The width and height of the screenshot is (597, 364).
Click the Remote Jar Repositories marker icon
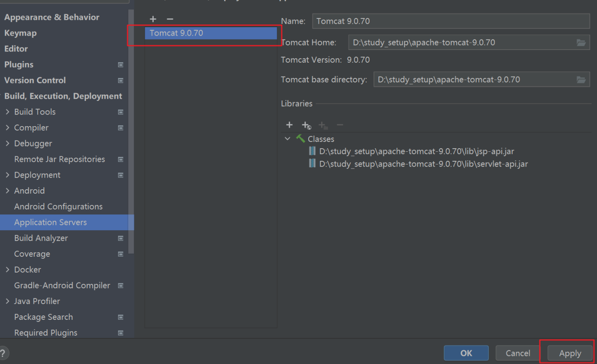pos(120,159)
